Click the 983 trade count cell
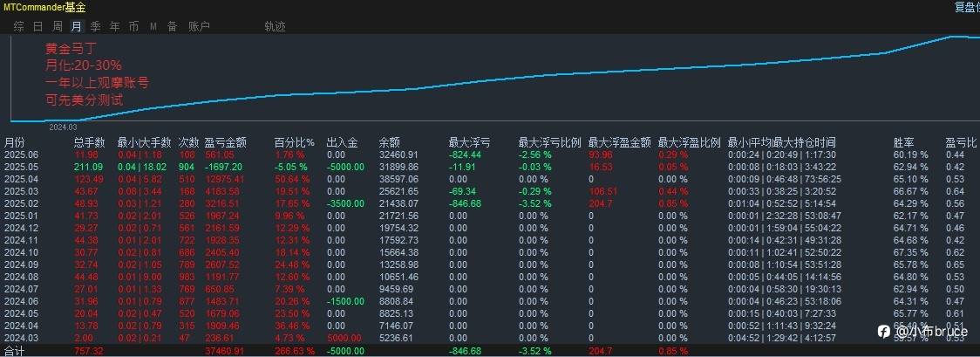Screen dimensions: 980x357 coord(187,277)
